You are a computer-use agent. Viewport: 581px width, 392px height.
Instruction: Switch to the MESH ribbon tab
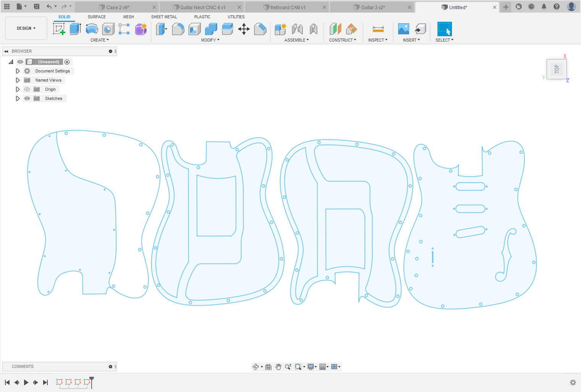point(129,17)
